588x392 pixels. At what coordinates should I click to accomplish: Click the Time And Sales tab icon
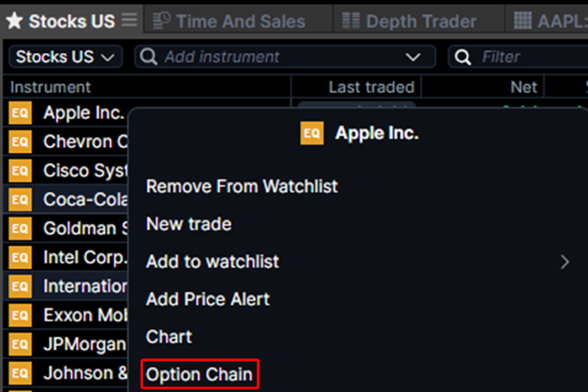(161, 21)
